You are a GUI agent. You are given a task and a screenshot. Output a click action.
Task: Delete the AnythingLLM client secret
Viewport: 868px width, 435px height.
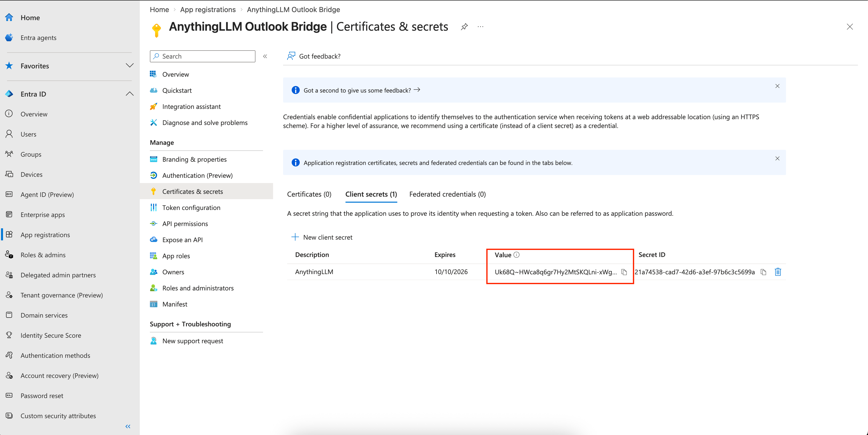(x=778, y=272)
